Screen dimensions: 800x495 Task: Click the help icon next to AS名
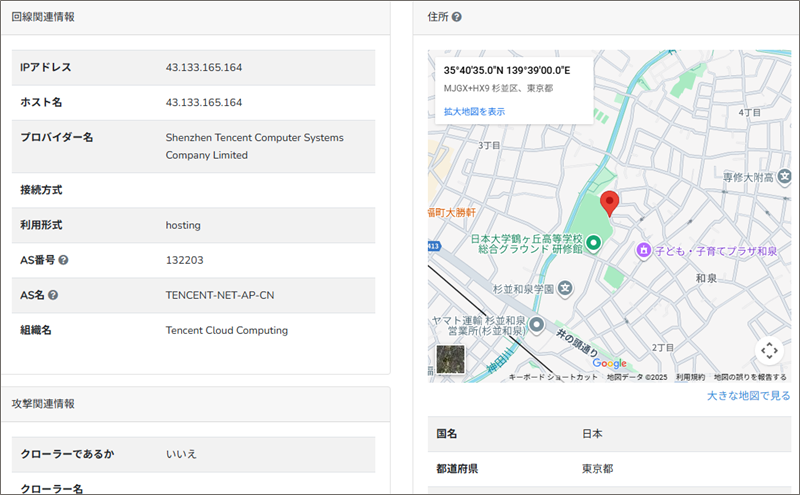(53, 295)
